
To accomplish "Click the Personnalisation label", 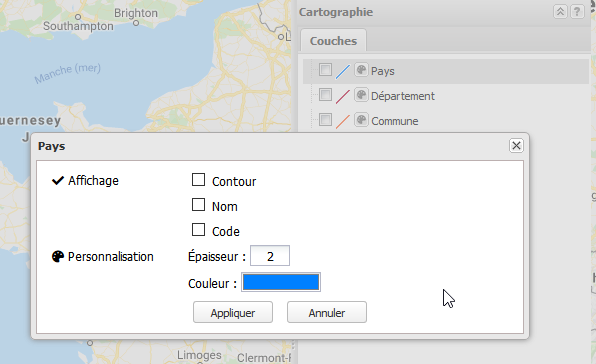I will (111, 257).
